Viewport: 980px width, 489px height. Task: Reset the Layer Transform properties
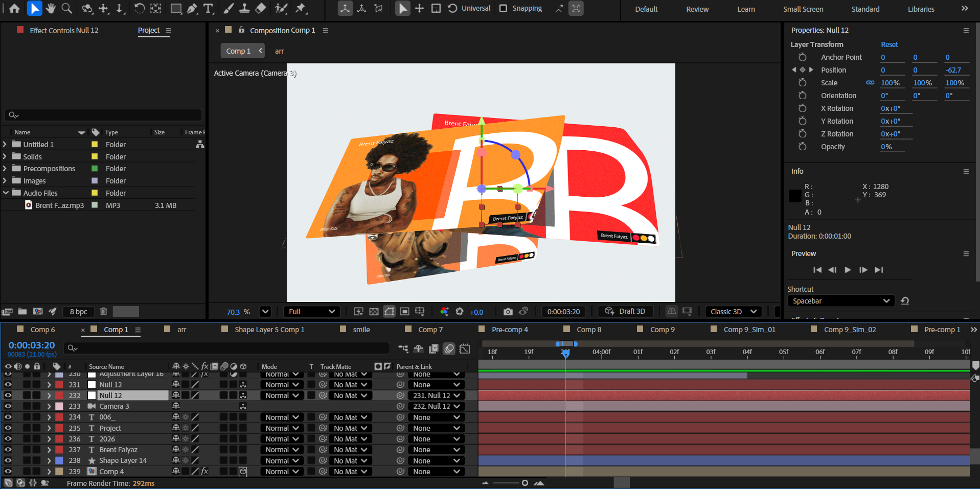pyautogui.click(x=889, y=44)
